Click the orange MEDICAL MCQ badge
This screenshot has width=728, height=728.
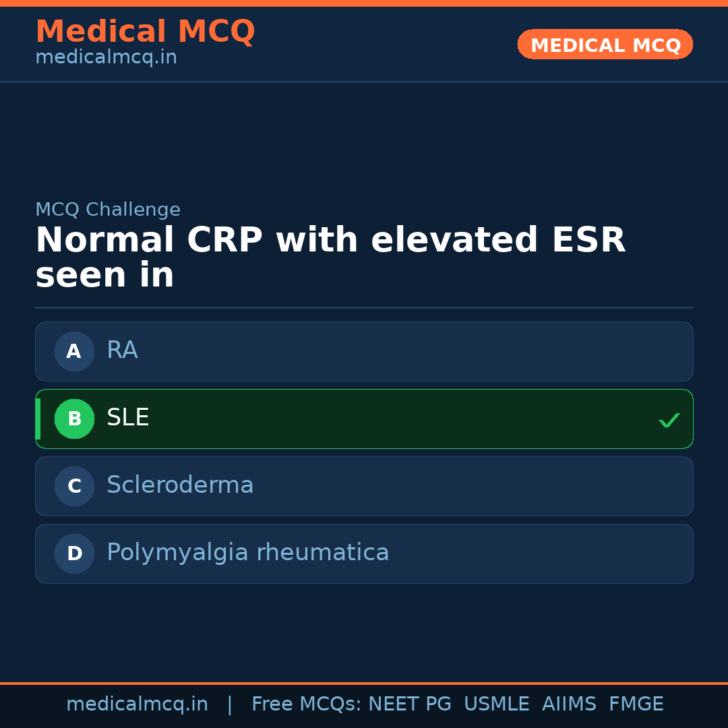point(605,44)
